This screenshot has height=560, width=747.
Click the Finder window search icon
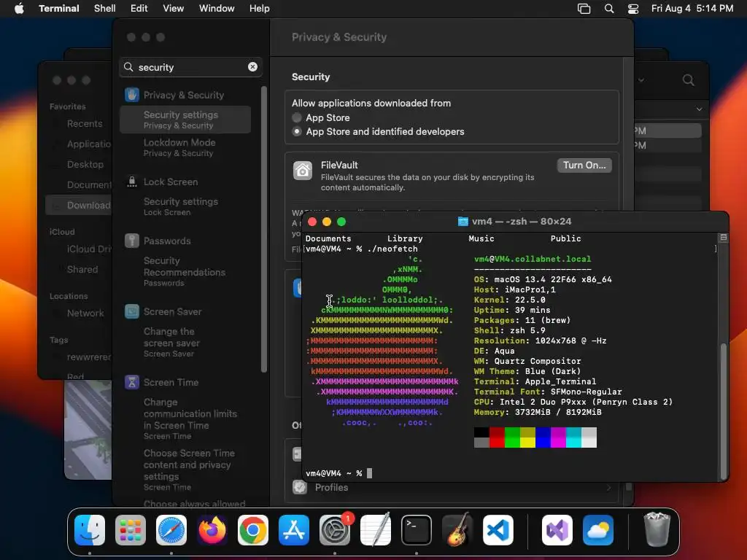(689, 80)
